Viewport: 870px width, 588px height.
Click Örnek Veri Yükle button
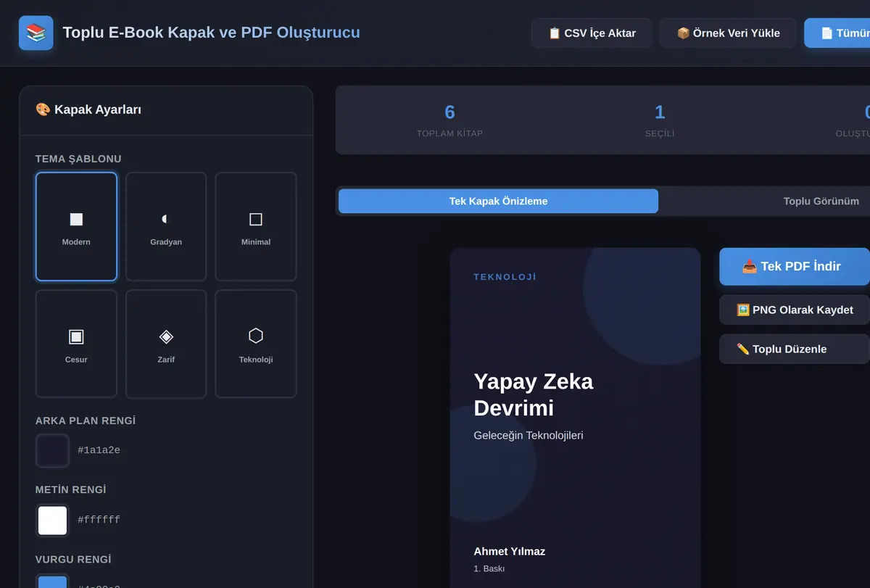pyautogui.click(x=728, y=33)
